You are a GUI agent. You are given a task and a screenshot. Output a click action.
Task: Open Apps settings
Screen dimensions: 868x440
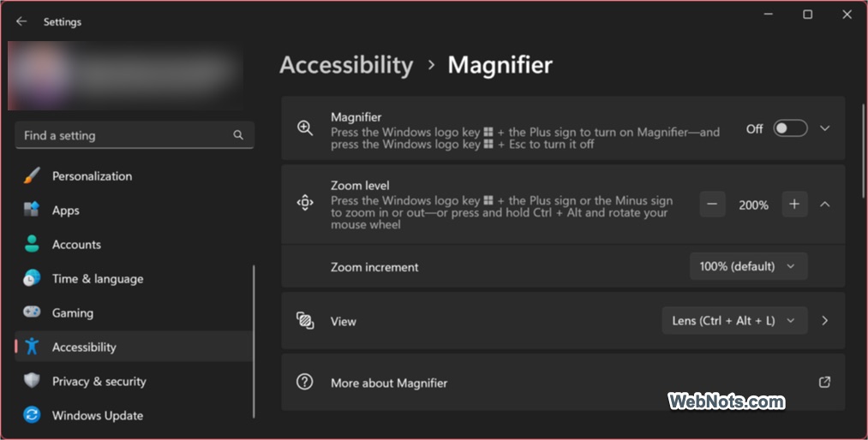134,210
